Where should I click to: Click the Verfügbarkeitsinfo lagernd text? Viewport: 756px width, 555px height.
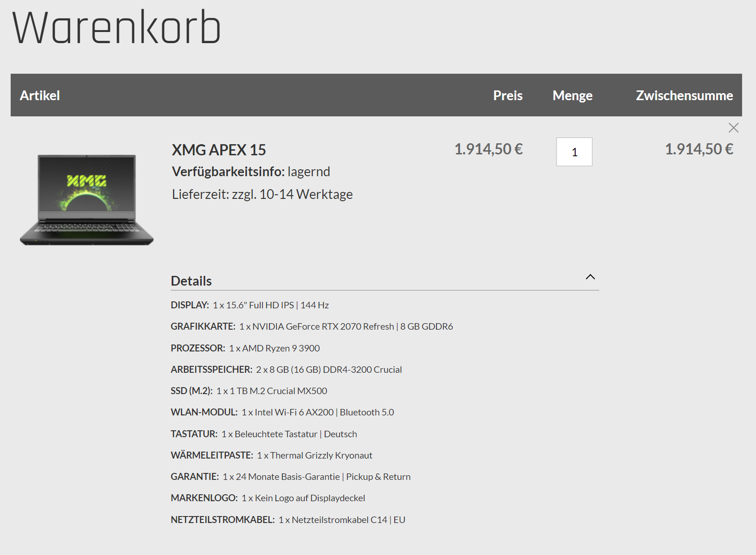251,172
